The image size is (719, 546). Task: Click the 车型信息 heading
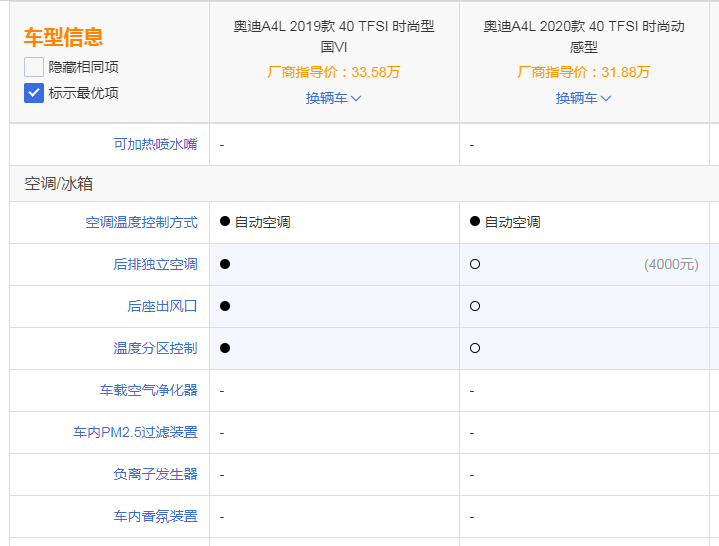[x=63, y=37]
